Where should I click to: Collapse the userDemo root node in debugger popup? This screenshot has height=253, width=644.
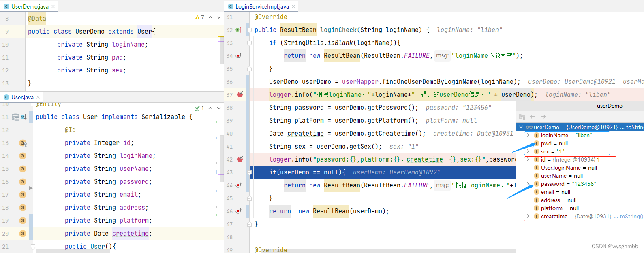[521, 127]
